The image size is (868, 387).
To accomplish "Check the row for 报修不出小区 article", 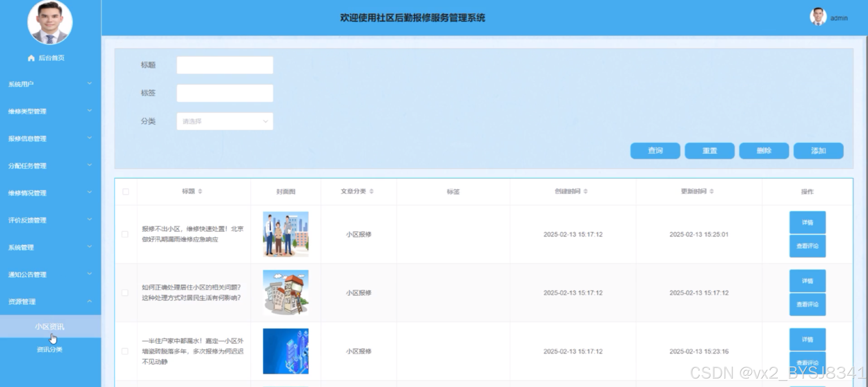I will click(125, 234).
